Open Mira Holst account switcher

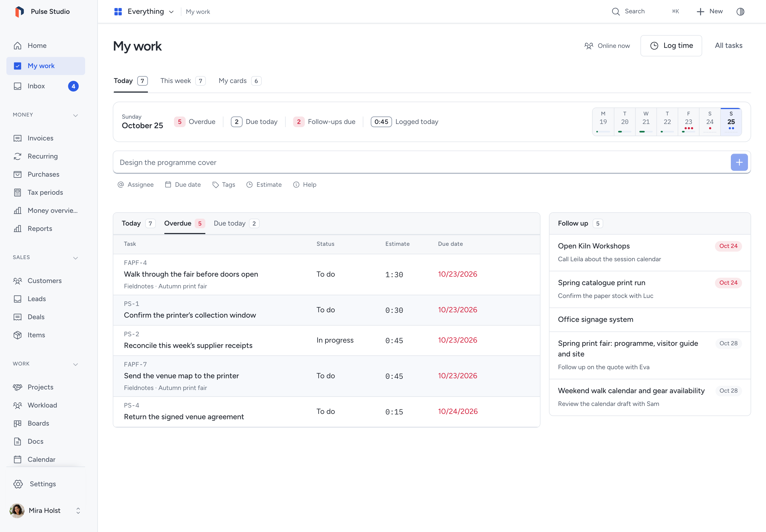pos(46,510)
